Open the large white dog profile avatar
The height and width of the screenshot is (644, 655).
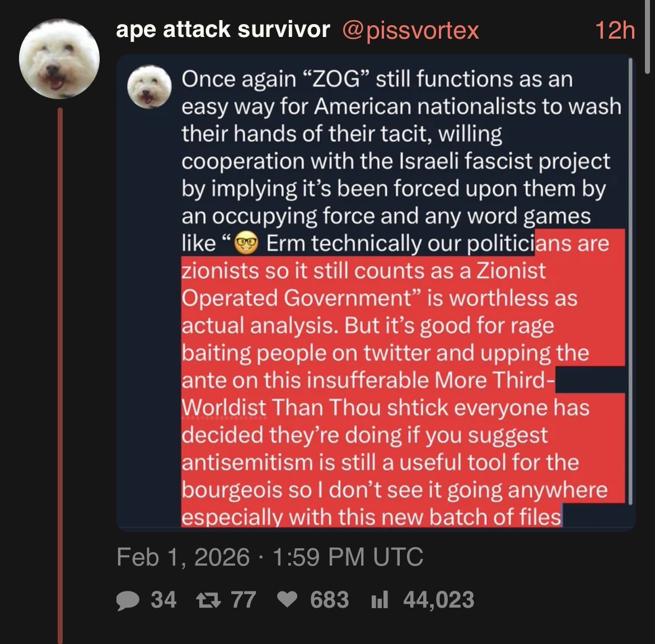pyautogui.click(x=59, y=59)
